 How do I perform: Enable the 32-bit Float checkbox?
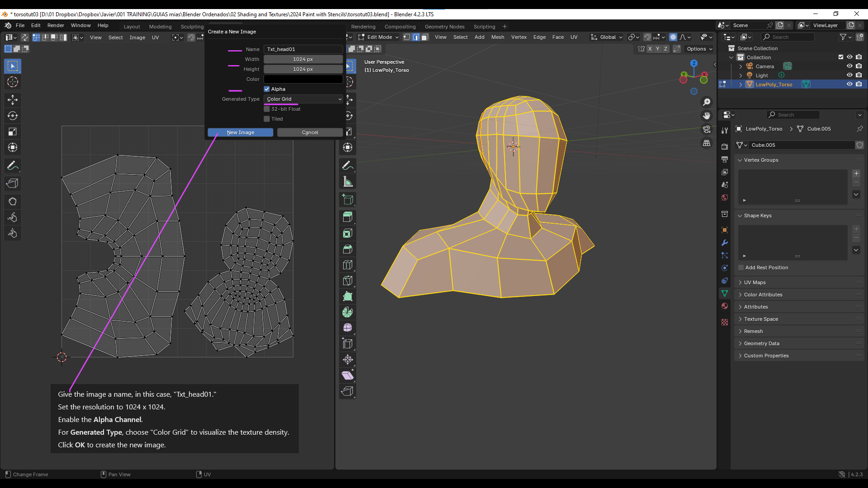click(267, 109)
